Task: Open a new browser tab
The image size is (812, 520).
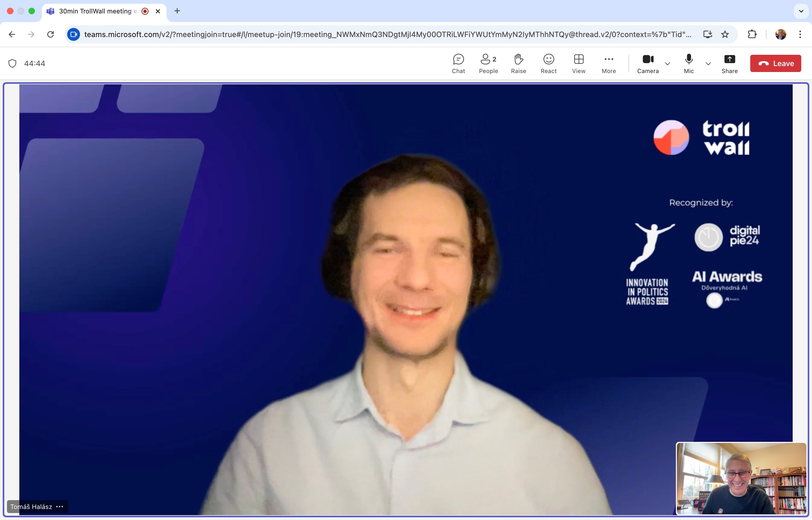Action: [x=177, y=11]
